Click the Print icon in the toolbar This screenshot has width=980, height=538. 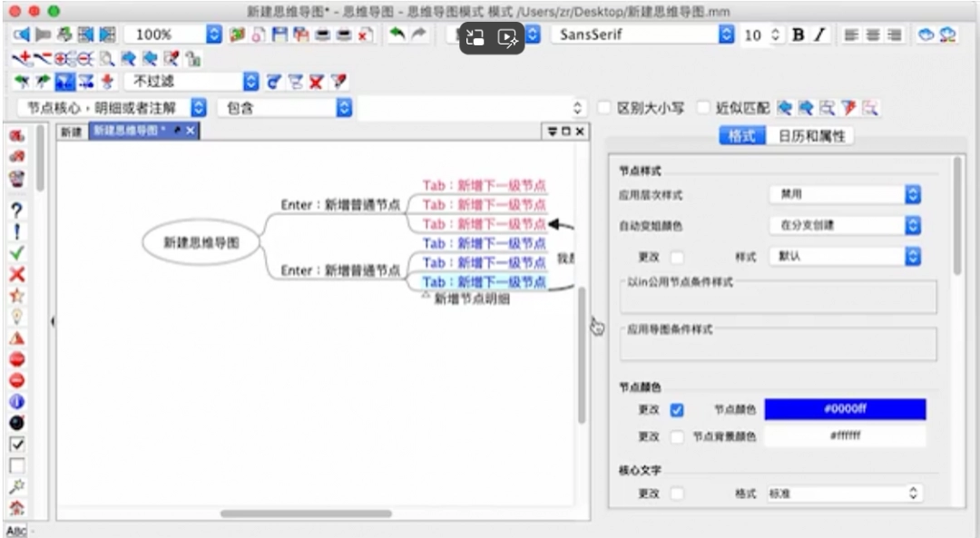click(322, 34)
